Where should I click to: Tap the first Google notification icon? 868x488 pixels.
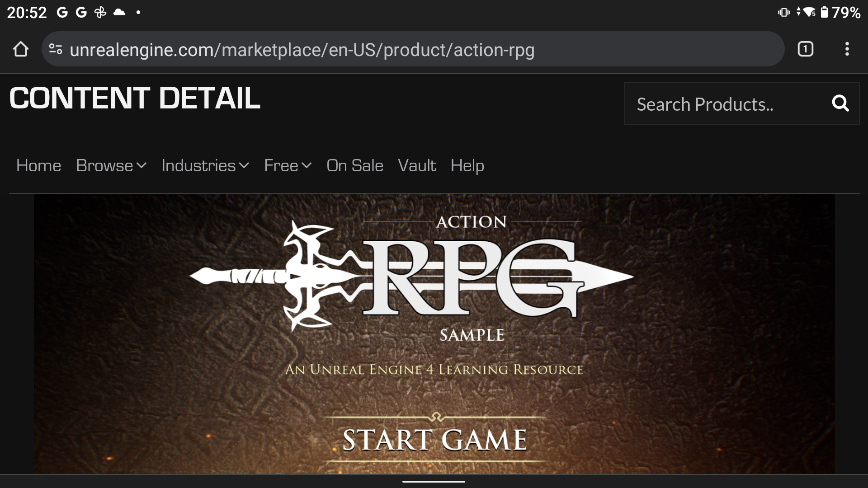[62, 12]
